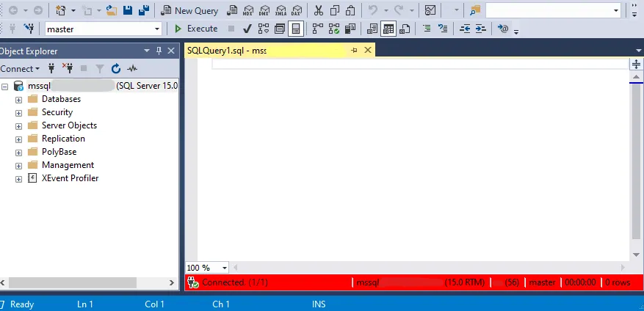The width and height of the screenshot is (644, 311).
Task: Click the Cut scissors icon
Action: 318,11
